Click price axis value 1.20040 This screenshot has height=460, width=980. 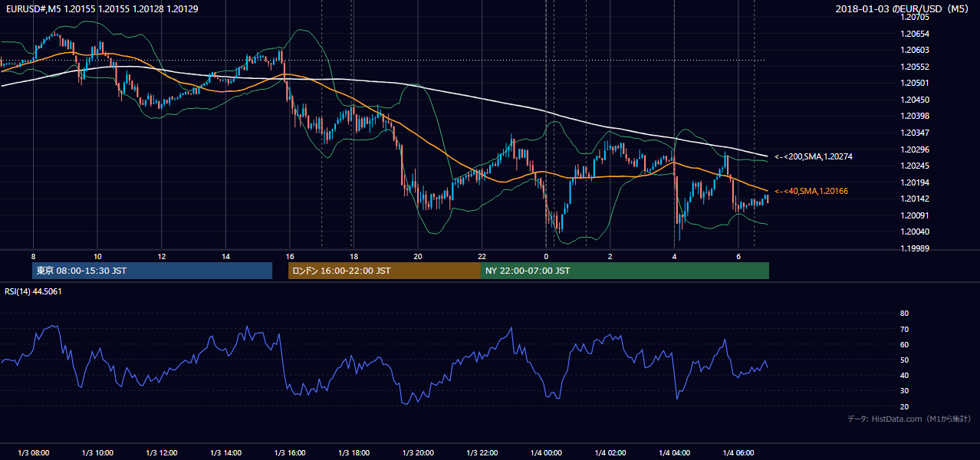pos(916,232)
